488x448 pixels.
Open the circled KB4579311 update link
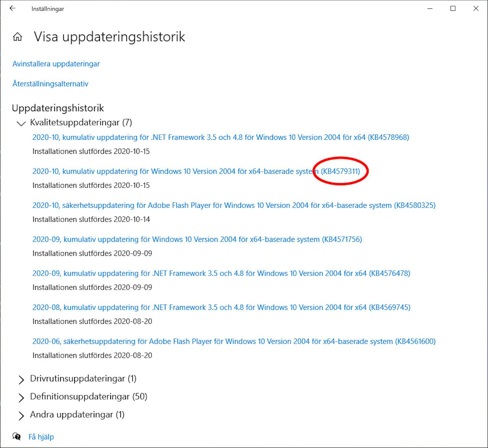(x=340, y=171)
